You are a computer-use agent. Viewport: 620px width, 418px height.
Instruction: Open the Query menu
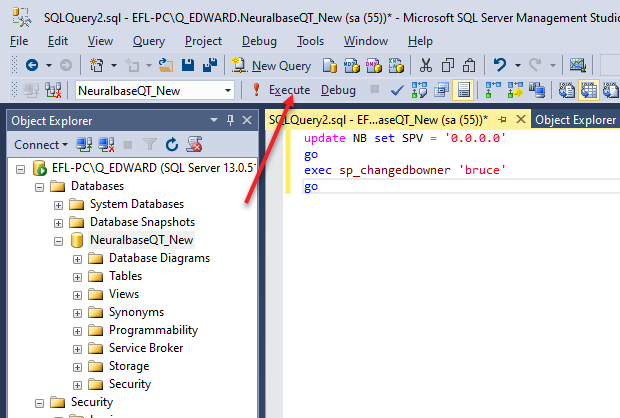coord(149,41)
